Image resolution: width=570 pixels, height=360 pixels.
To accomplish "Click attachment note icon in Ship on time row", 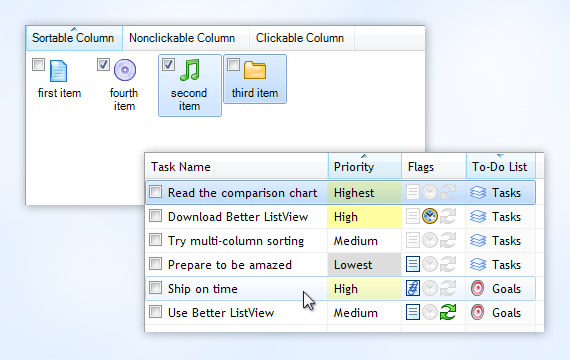I will 413,288.
